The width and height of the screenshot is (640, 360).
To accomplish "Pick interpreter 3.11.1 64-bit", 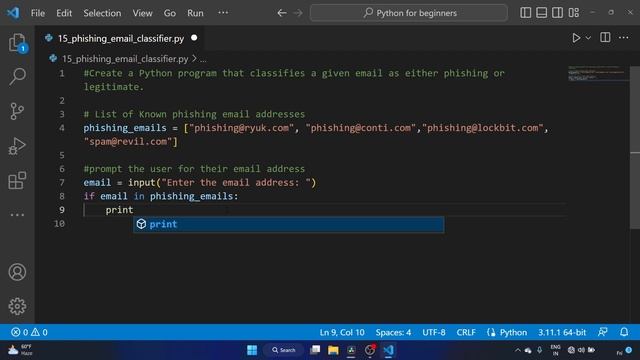I will [562, 332].
